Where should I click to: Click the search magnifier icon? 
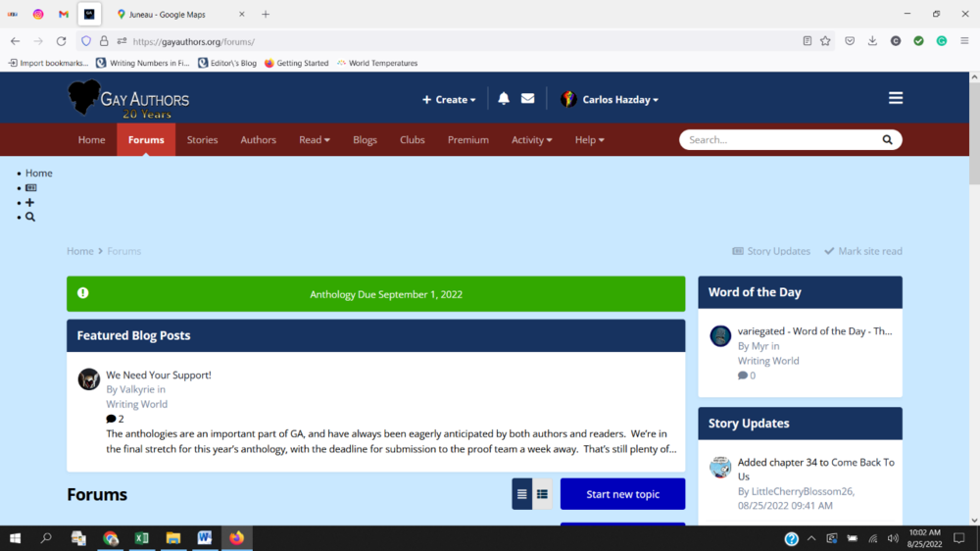(x=887, y=140)
